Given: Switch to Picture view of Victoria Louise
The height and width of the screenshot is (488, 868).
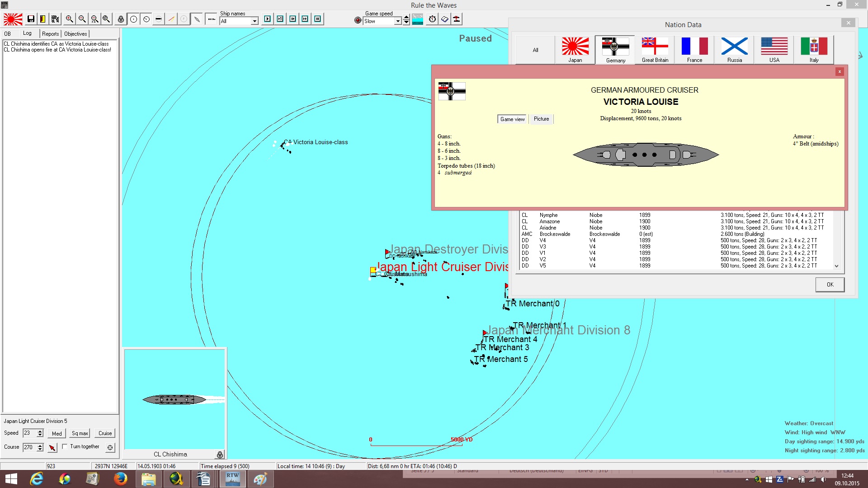Looking at the screenshot, I should [x=541, y=119].
